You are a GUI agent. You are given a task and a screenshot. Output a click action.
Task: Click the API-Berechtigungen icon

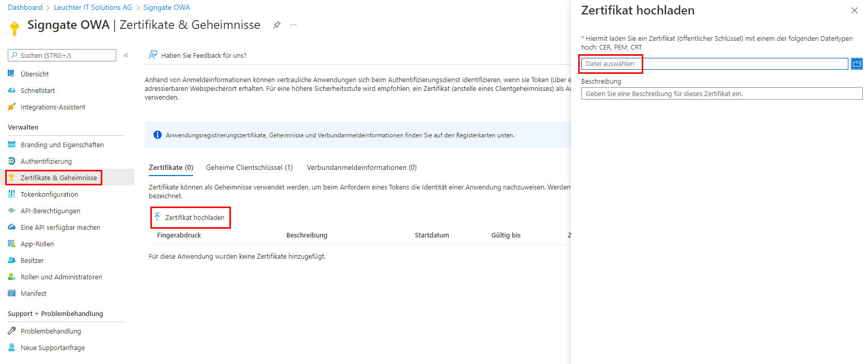pyautogui.click(x=11, y=211)
